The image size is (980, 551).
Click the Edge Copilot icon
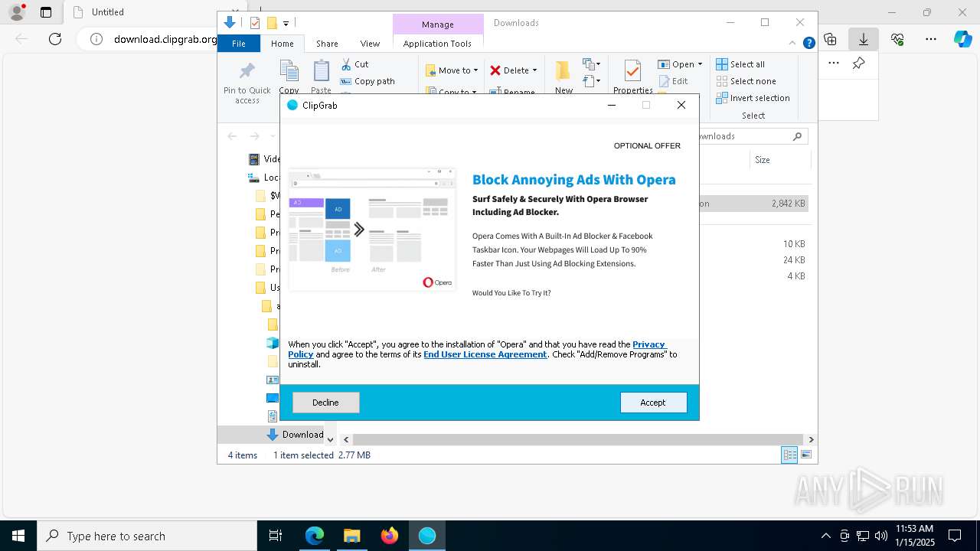click(x=963, y=39)
